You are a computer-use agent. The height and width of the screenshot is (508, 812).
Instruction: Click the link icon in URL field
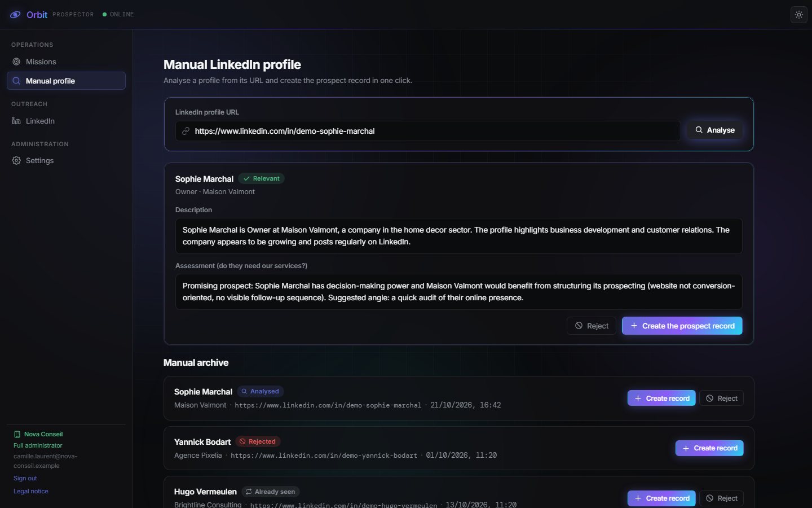coord(186,131)
